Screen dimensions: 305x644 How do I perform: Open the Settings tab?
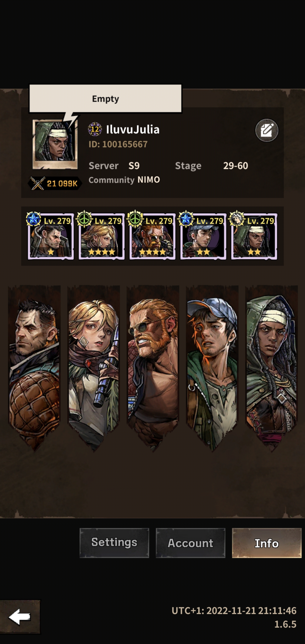[x=114, y=543]
